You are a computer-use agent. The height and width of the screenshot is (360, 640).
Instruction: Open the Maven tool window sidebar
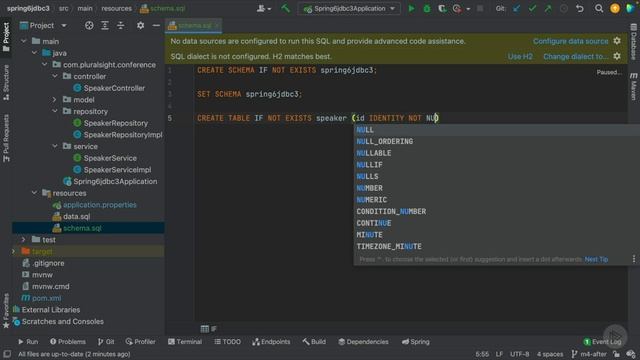click(x=633, y=86)
